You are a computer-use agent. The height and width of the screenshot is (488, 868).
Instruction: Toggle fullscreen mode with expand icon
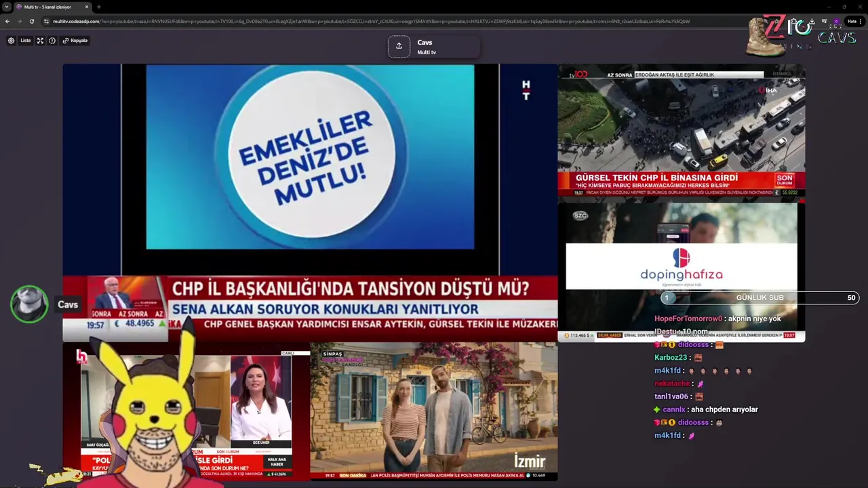40,41
